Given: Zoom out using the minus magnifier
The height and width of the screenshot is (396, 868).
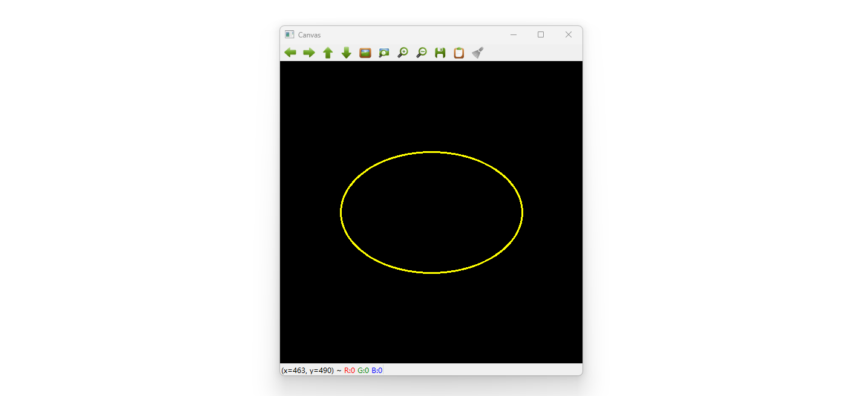Looking at the screenshot, I should (x=422, y=53).
